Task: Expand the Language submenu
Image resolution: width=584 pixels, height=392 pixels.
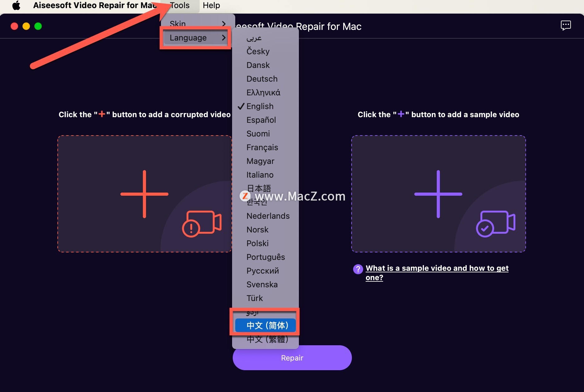Action: pos(197,38)
